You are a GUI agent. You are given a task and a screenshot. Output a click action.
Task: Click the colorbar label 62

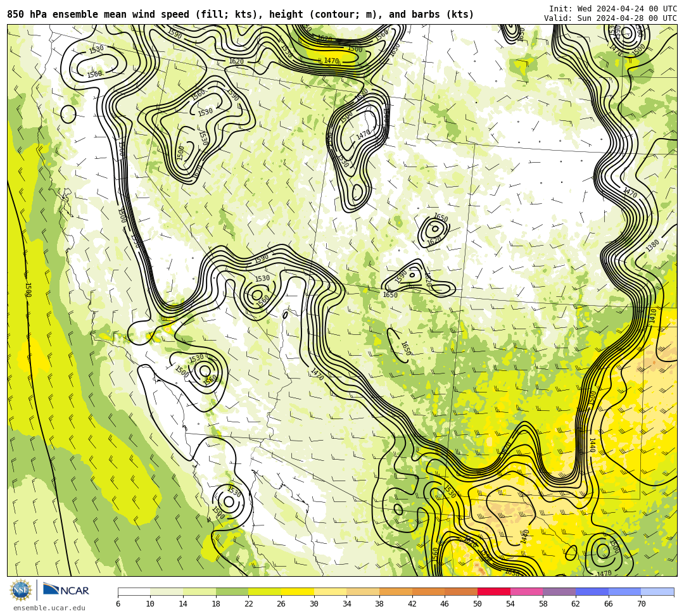(x=576, y=604)
